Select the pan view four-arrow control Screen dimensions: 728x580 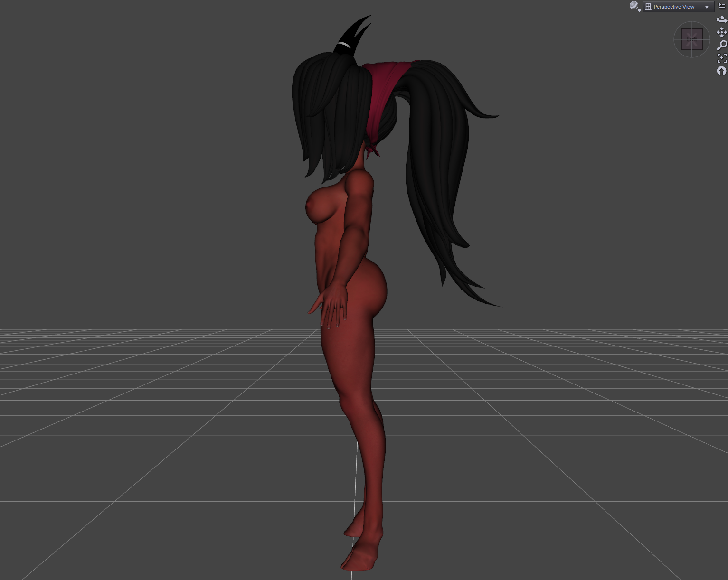[x=722, y=32]
